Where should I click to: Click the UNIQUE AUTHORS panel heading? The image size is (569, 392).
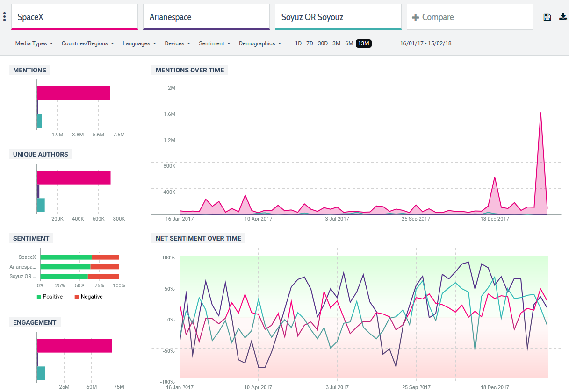click(x=41, y=154)
